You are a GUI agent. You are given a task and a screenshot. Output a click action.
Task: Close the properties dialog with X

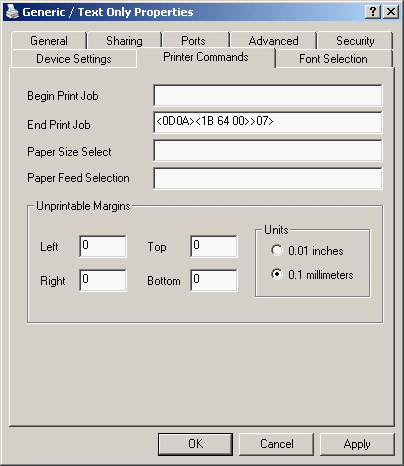pos(391,12)
